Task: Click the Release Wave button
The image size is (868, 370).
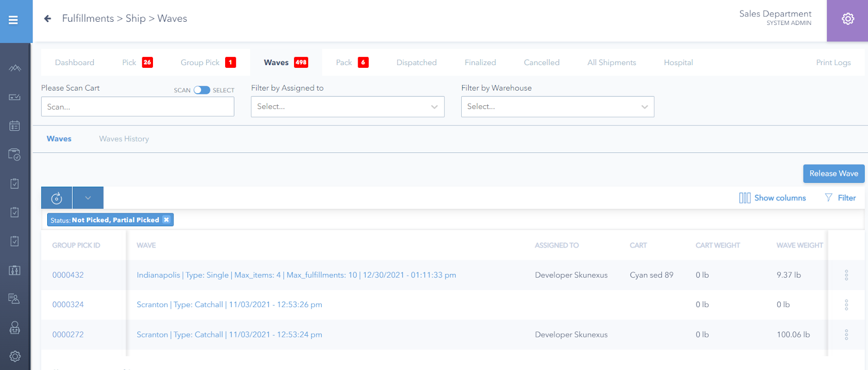Action: 834,174
